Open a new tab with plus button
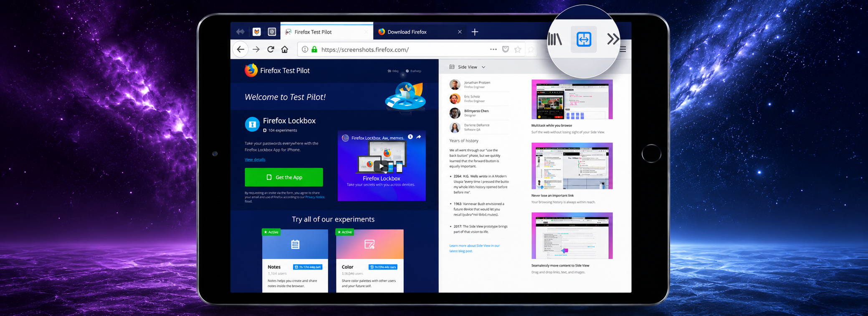The width and height of the screenshot is (868, 316). click(475, 32)
